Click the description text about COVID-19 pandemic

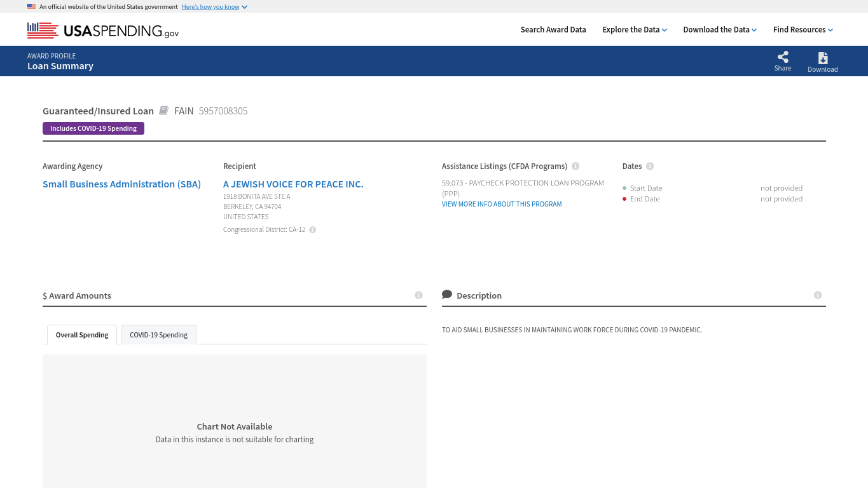572,330
